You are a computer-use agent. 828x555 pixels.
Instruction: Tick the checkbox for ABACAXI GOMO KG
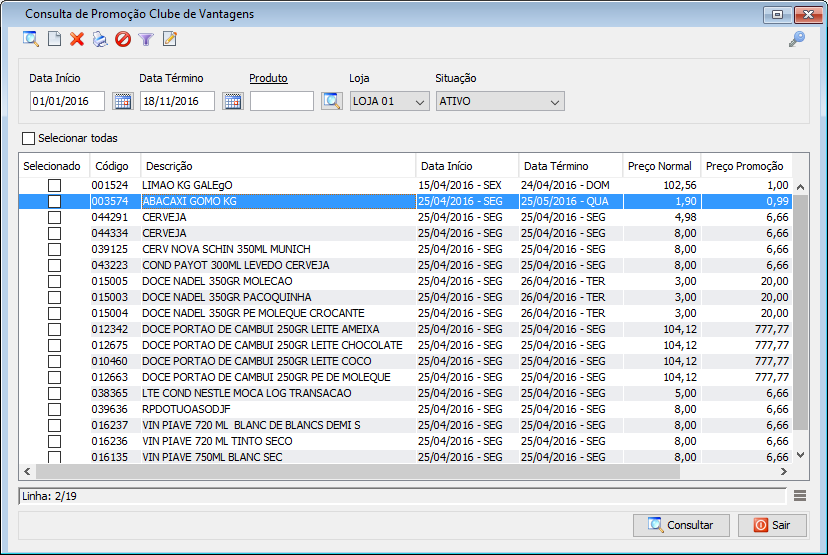[54, 201]
